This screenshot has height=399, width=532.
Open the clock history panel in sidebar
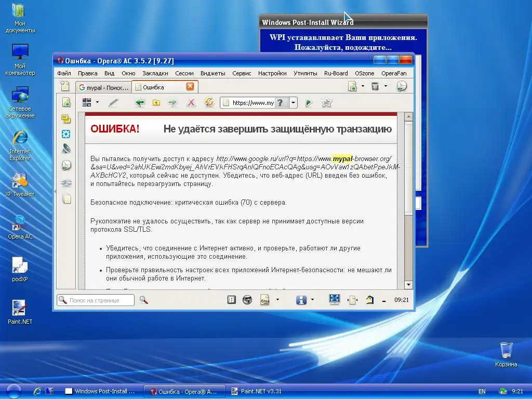point(66,165)
